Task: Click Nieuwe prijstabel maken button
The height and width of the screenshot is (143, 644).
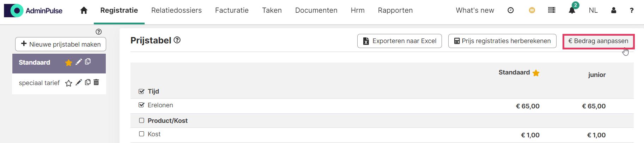Action: (61, 44)
